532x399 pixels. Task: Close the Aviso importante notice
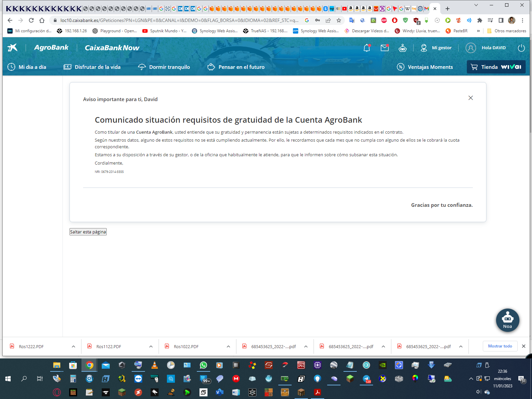pos(470,98)
